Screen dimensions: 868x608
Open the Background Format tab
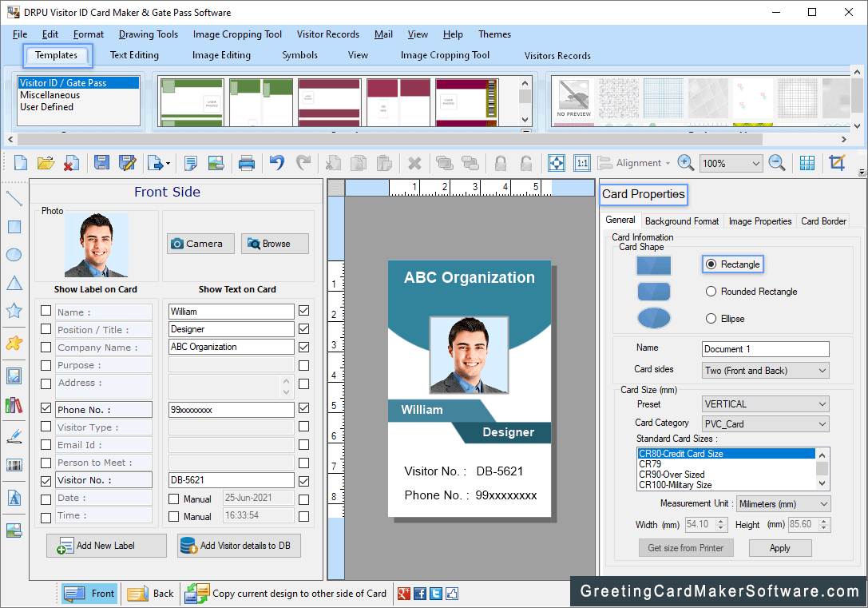point(682,221)
